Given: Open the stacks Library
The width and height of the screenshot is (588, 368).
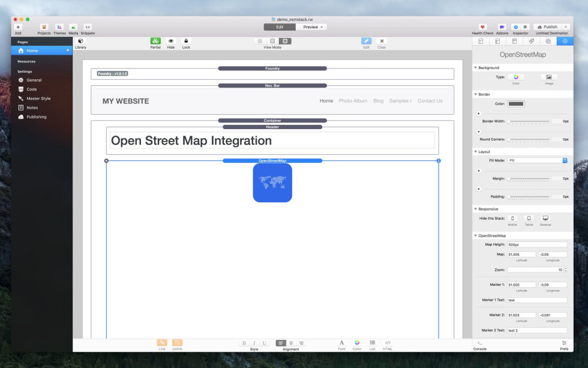Looking at the screenshot, I should (x=80, y=41).
